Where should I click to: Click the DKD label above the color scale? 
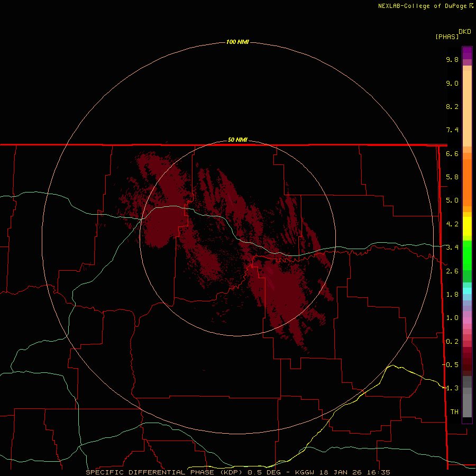tap(465, 32)
